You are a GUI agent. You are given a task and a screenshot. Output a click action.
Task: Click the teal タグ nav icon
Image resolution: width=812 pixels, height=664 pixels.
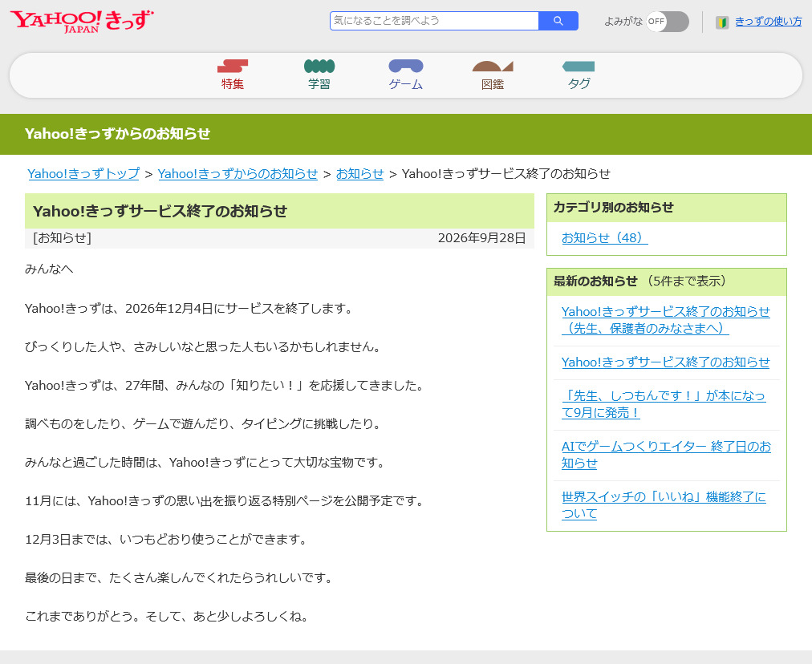[x=579, y=67]
